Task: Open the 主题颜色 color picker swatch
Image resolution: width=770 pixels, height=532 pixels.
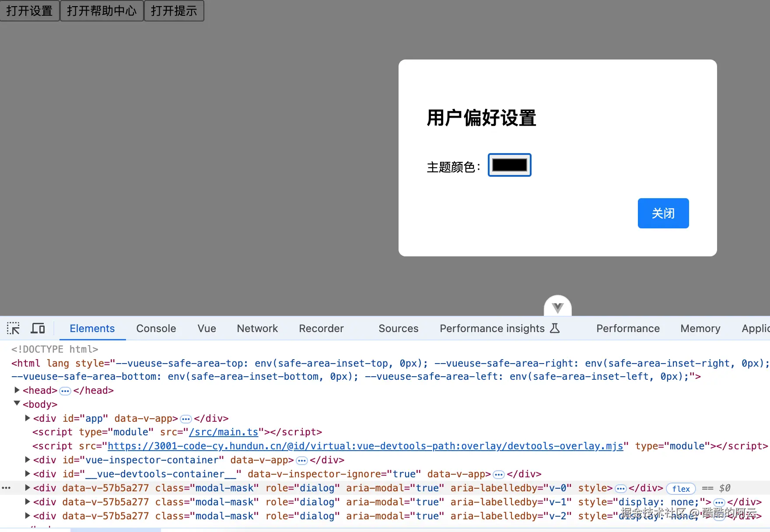Action: (x=510, y=165)
